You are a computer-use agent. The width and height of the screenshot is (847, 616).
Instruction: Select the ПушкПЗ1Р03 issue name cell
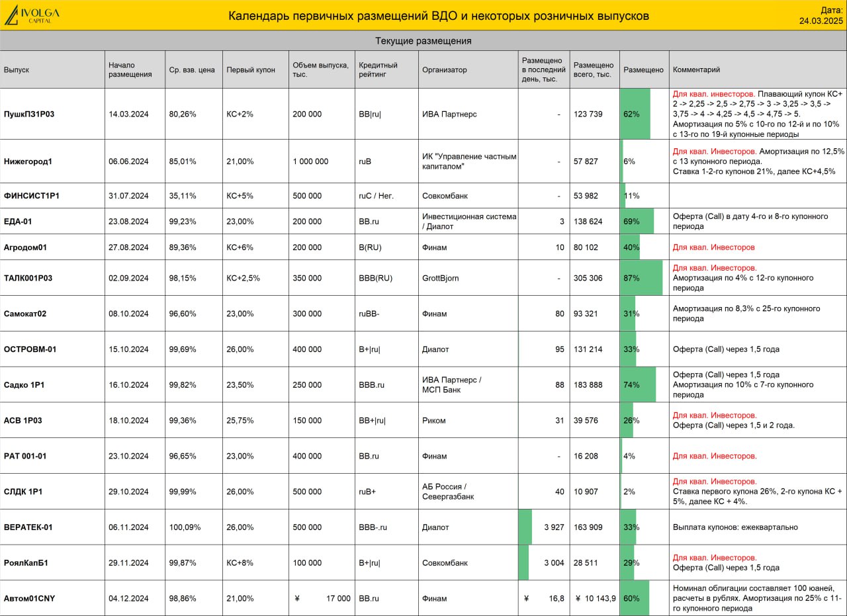click(52, 114)
